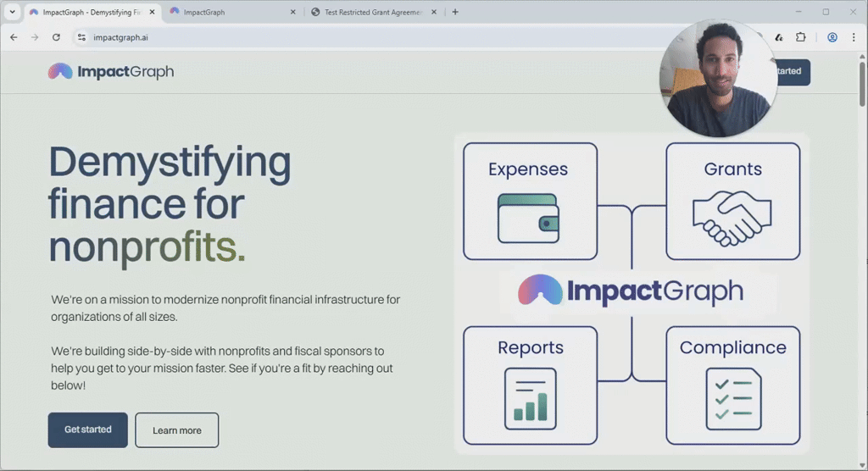Close the Test Restricted Grant Agreement tab

pyautogui.click(x=434, y=12)
